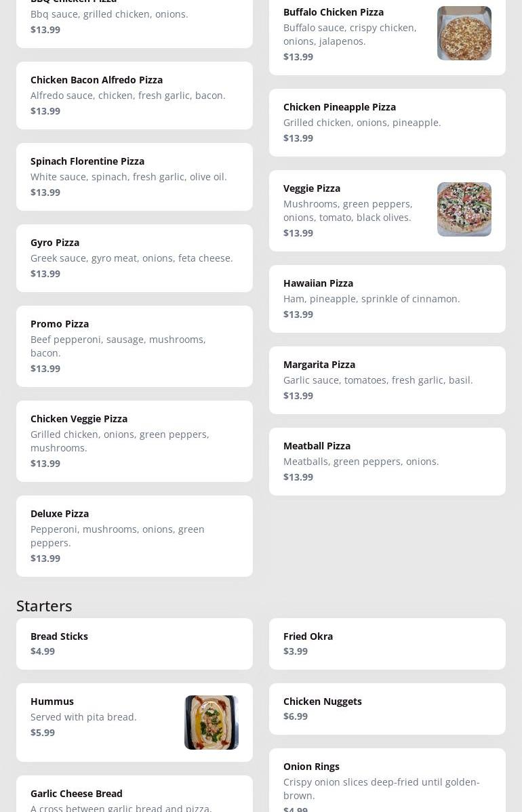Select Chicken Veggie Pizza from menu
Screen dimensions: 522x812
coord(134,441)
